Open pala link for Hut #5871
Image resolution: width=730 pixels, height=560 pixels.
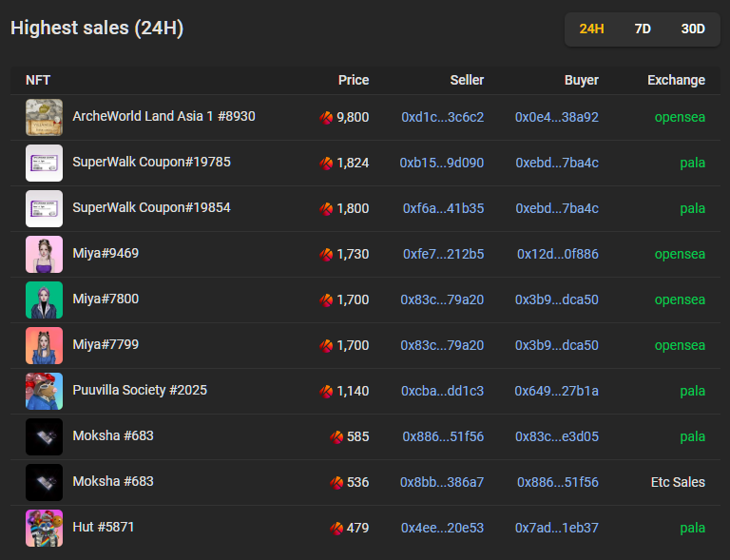coord(692,528)
